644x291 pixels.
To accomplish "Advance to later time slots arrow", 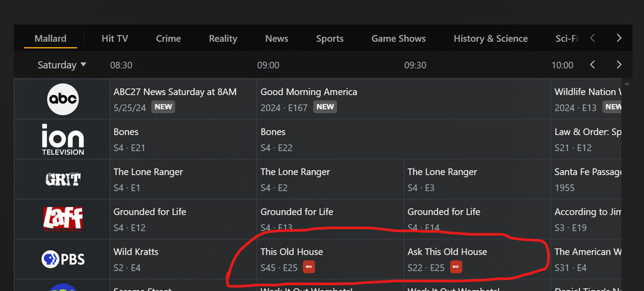I will coord(619,64).
